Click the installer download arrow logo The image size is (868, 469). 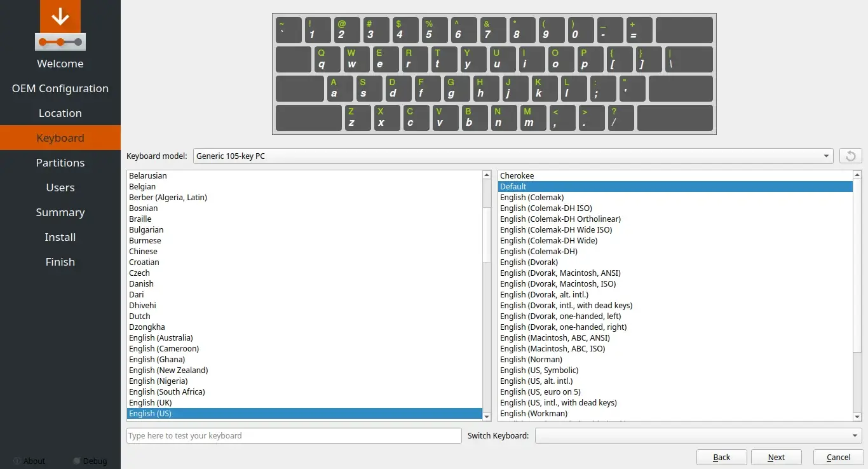60,25
